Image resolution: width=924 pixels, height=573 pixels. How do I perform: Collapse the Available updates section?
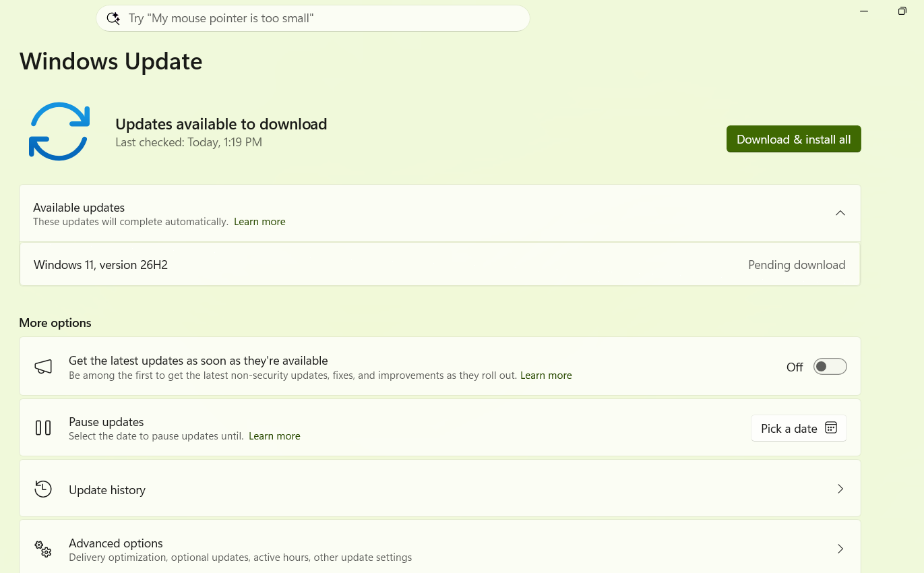coord(840,213)
